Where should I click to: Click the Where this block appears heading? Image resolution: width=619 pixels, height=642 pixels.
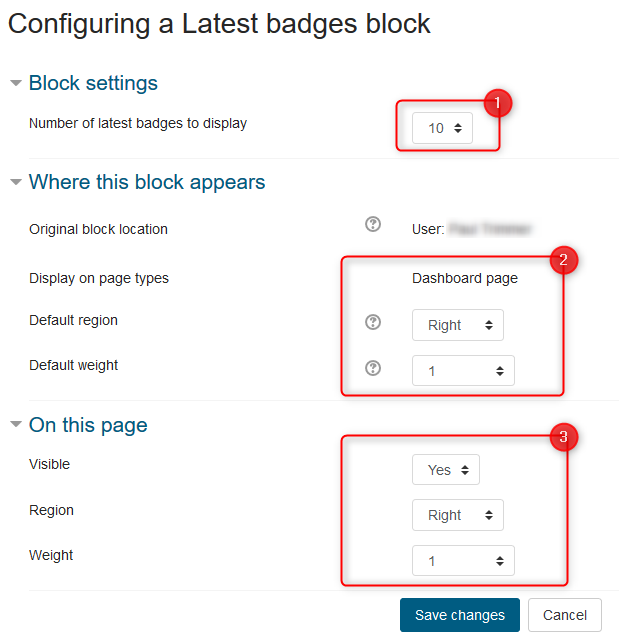coord(147,182)
